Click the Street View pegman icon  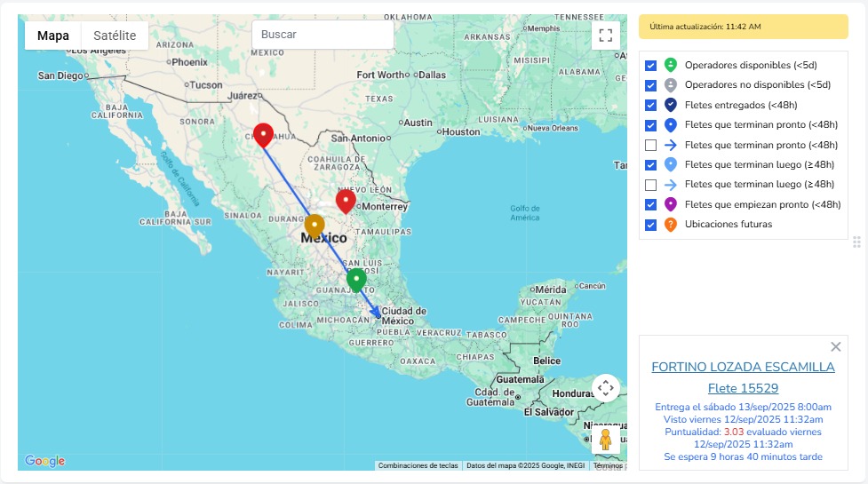pos(606,440)
